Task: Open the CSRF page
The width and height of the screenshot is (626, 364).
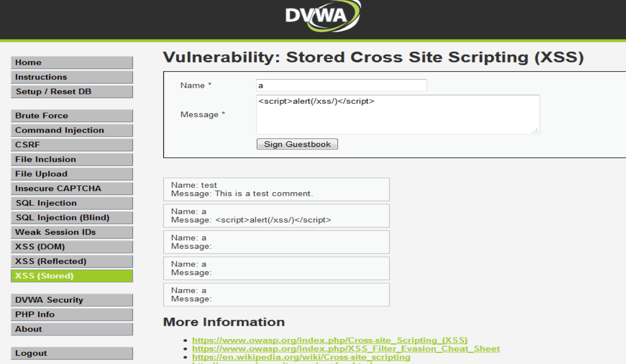Action: click(x=72, y=145)
